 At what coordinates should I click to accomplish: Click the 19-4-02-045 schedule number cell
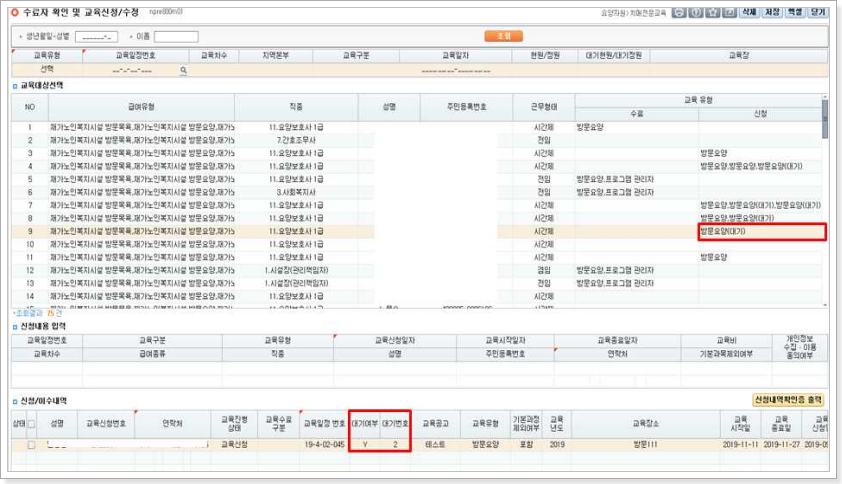pyautogui.click(x=324, y=445)
